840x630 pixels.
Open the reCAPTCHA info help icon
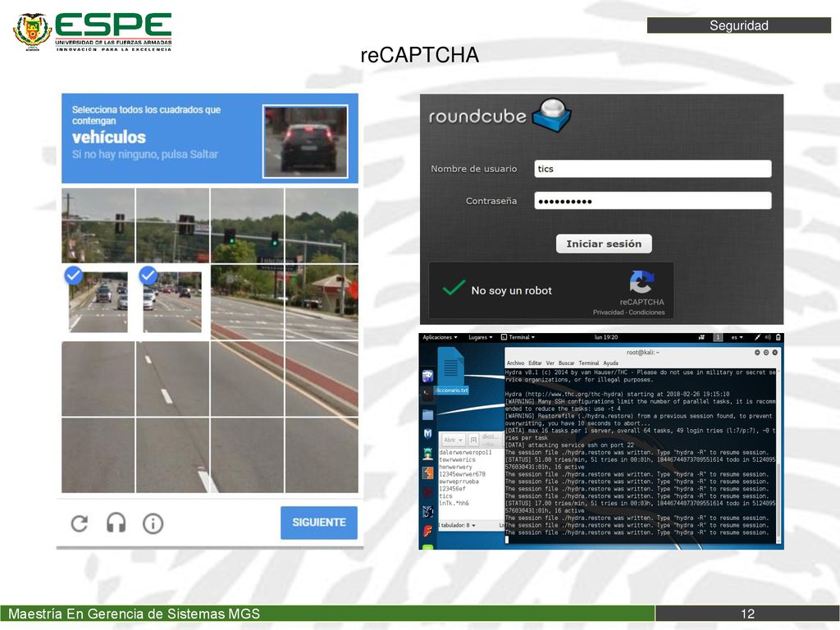point(153,523)
